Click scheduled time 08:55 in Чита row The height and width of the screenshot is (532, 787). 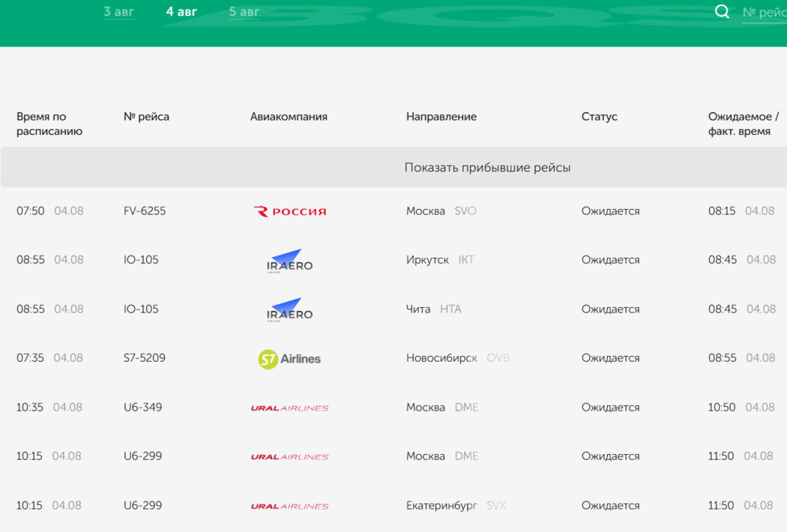[x=31, y=309]
